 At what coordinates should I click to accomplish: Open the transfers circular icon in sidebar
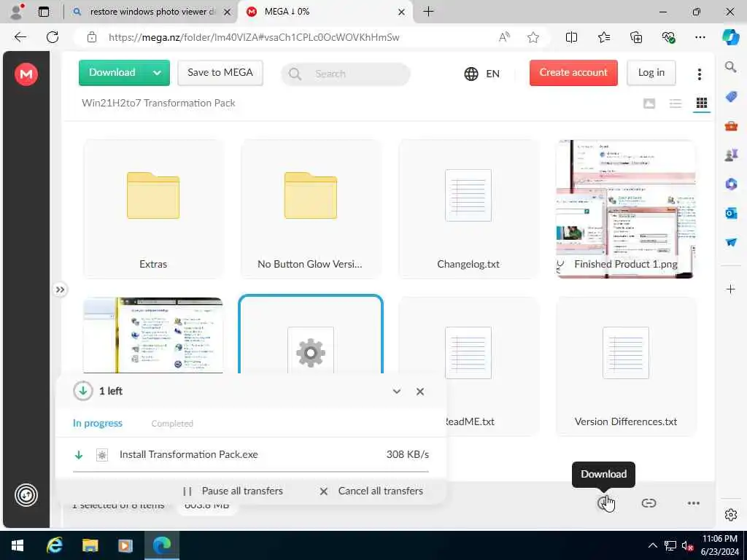[26, 495]
